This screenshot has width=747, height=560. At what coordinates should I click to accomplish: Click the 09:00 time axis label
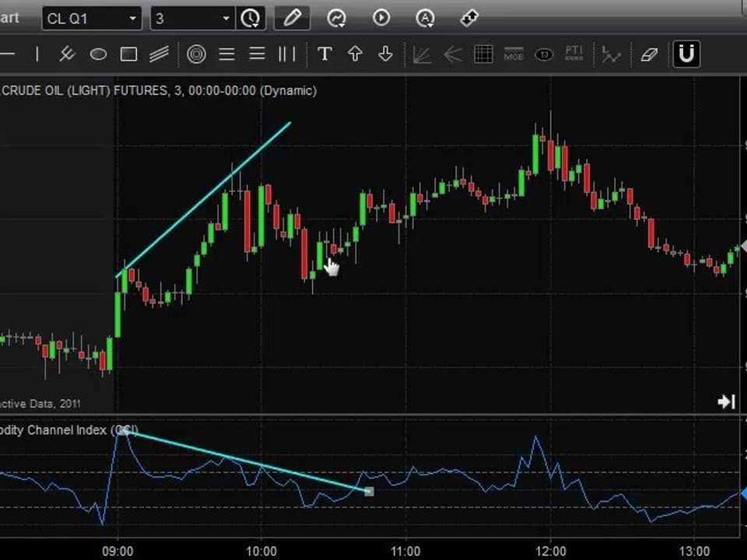pos(117,551)
